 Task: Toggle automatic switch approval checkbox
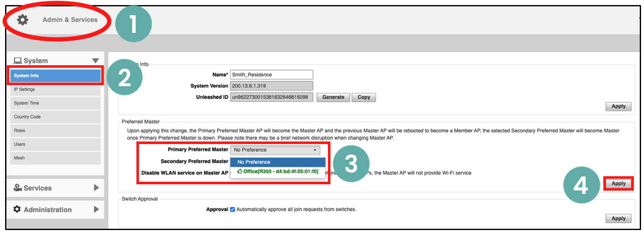pyautogui.click(x=232, y=209)
